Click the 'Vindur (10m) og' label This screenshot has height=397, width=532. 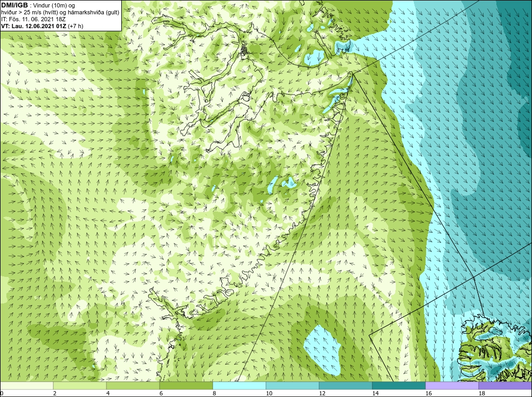tap(54, 5)
